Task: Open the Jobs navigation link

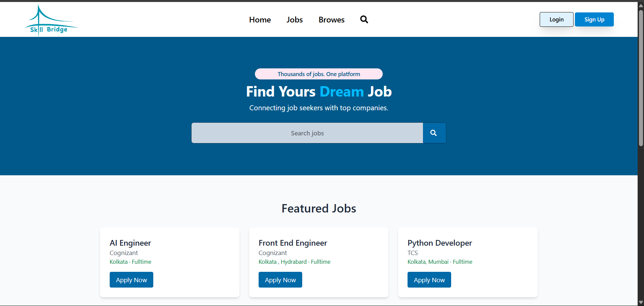Action: coord(294,20)
